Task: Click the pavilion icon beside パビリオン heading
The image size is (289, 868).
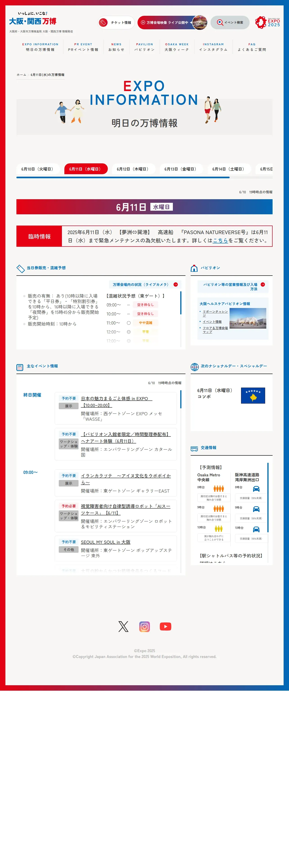Action: point(194,268)
